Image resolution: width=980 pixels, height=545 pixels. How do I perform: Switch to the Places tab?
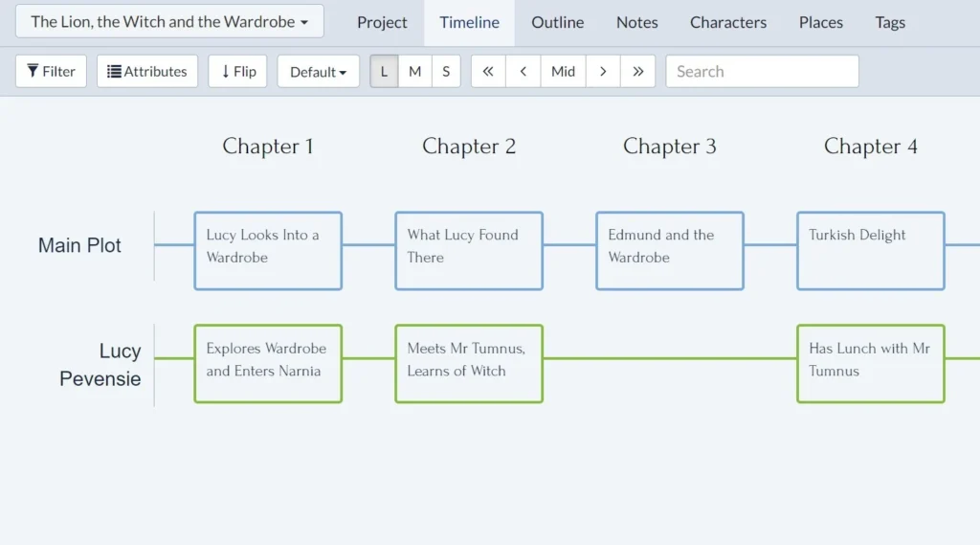[820, 23]
